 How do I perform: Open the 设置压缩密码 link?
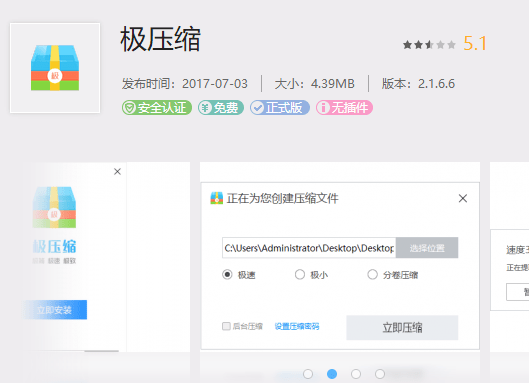[x=297, y=326]
